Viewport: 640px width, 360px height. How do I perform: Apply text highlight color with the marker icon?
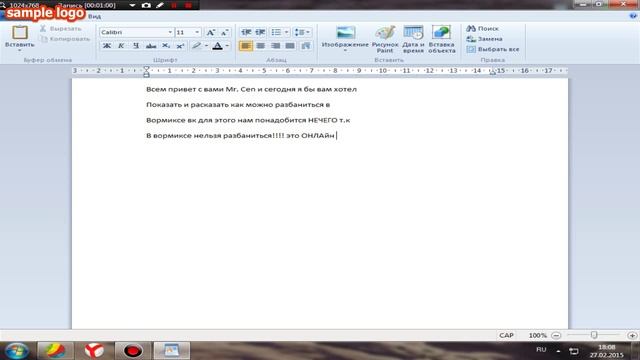pyautogui.click(x=197, y=46)
